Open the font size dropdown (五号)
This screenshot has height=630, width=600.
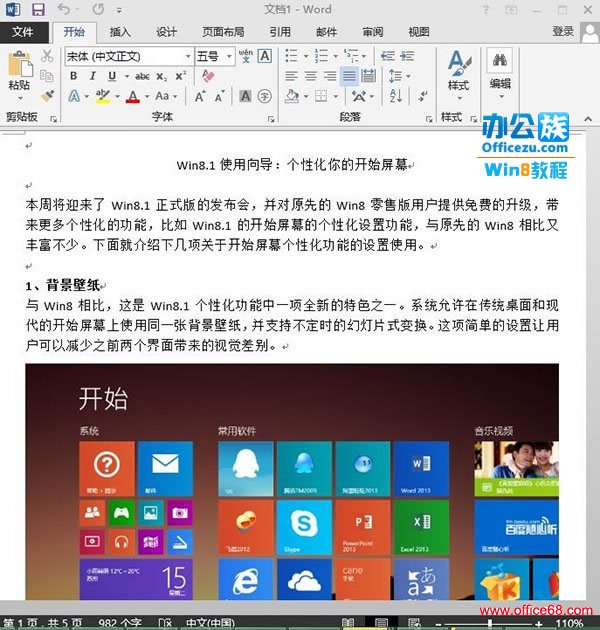229,56
